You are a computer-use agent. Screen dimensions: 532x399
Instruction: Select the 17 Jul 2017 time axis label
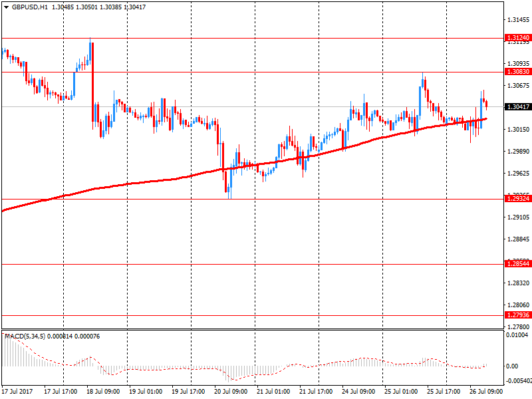[17, 391]
